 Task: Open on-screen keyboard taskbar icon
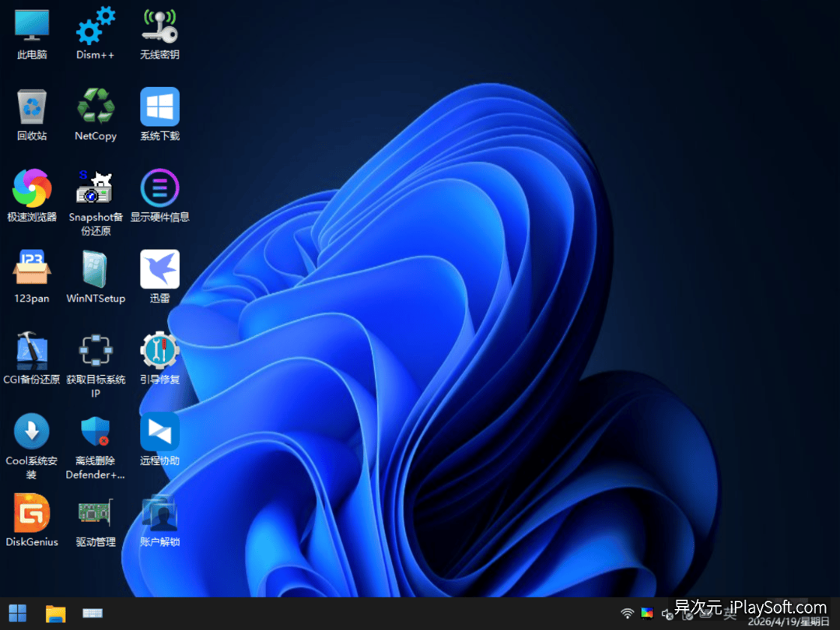click(x=92, y=614)
